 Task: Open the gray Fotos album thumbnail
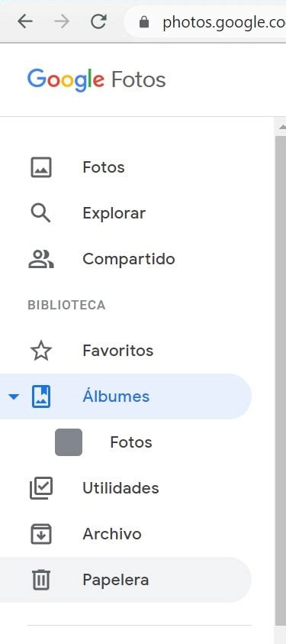pos(69,442)
